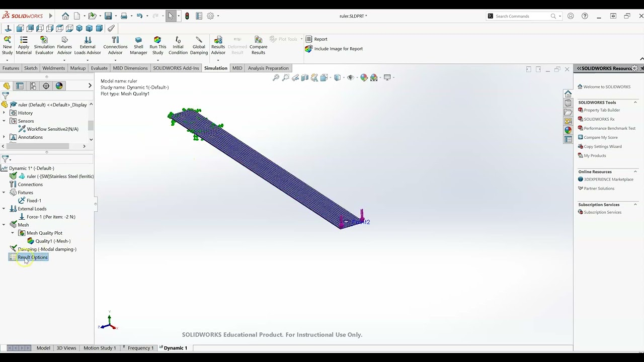Click Compare Results
The width and height of the screenshot is (644, 362).
tap(258, 46)
